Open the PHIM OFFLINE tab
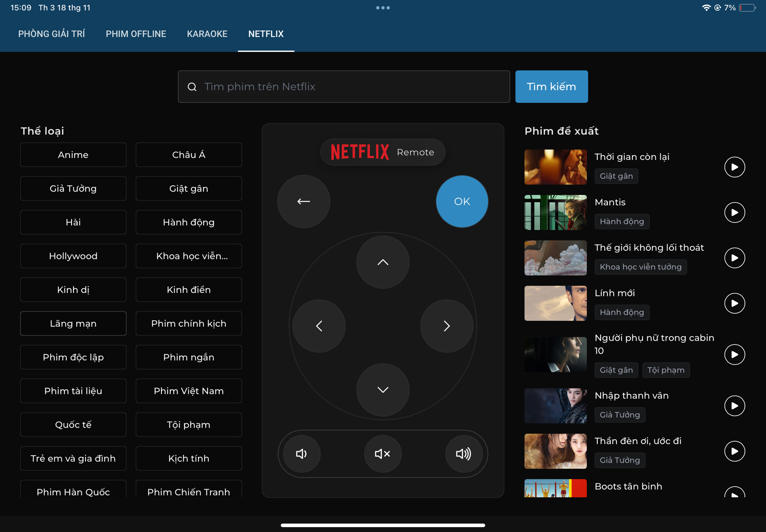 point(136,34)
